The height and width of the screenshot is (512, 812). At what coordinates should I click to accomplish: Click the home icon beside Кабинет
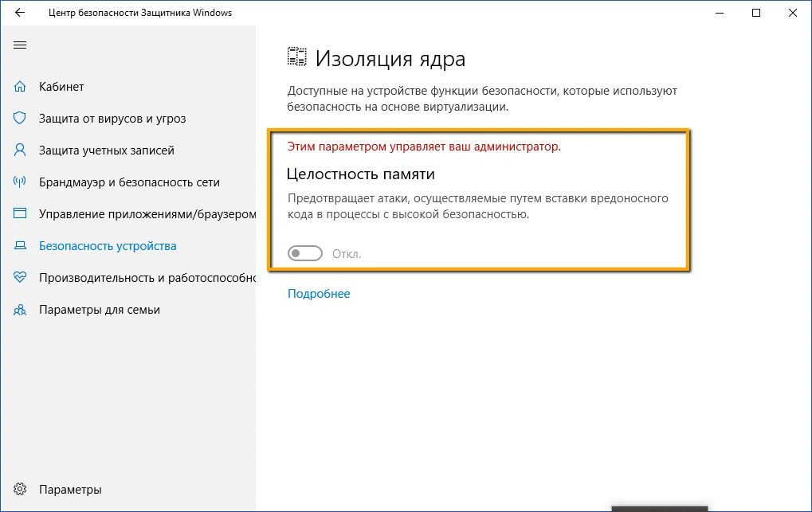[x=20, y=87]
